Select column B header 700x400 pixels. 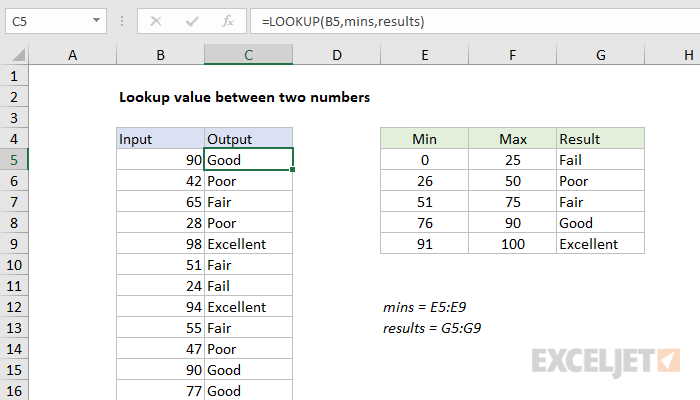[160, 55]
